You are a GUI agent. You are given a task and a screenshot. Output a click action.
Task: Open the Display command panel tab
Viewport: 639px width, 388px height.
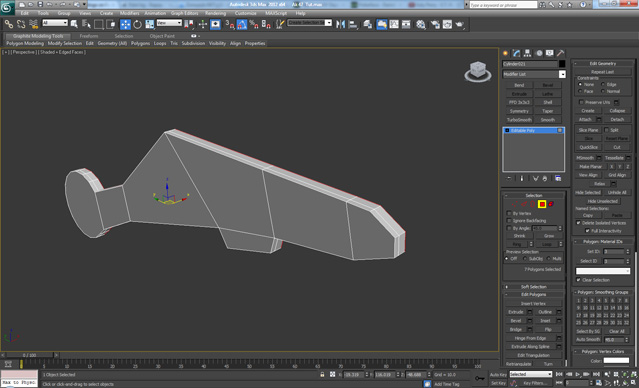(x=550, y=53)
